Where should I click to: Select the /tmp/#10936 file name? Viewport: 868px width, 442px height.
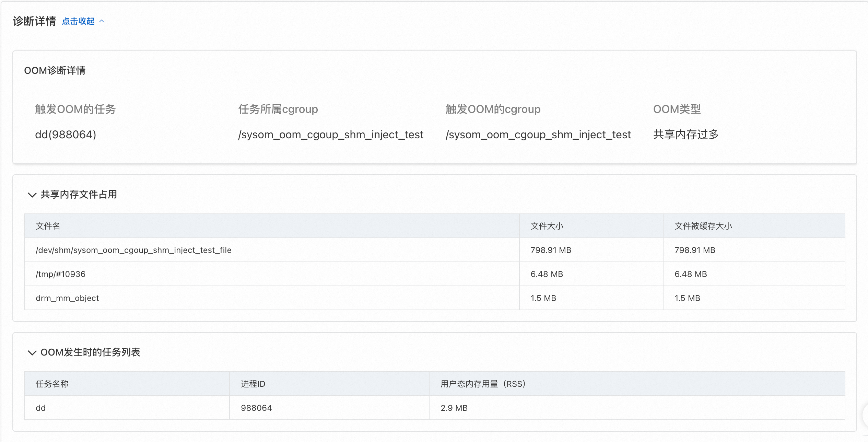pyautogui.click(x=60, y=274)
